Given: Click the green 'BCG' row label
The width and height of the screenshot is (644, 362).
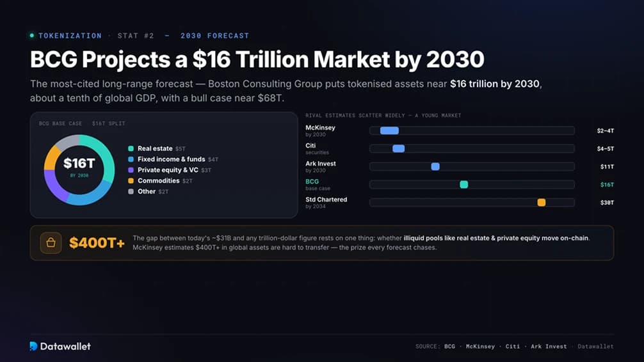Looking at the screenshot, I should (x=312, y=182).
